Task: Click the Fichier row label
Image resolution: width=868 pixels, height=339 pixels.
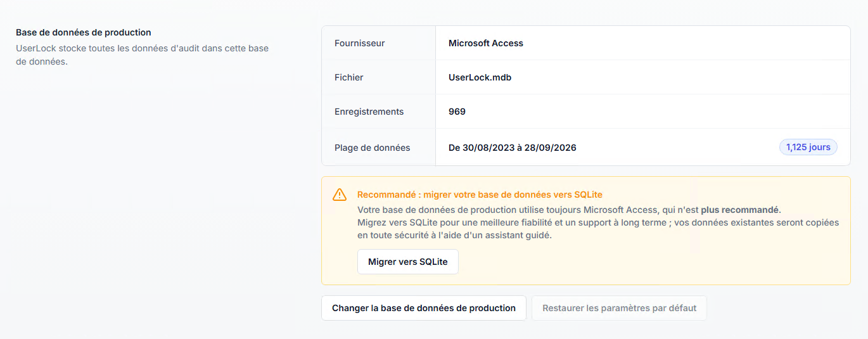Action: point(349,77)
